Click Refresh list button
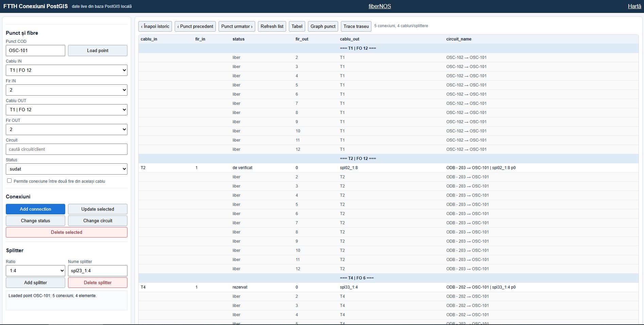 coord(272,26)
